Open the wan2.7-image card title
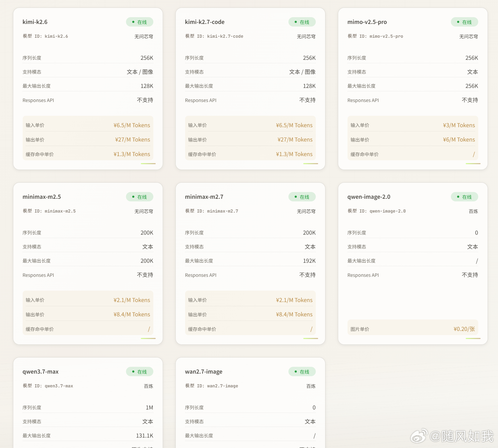This screenshot has height=448, width=498. pos(204,372)
